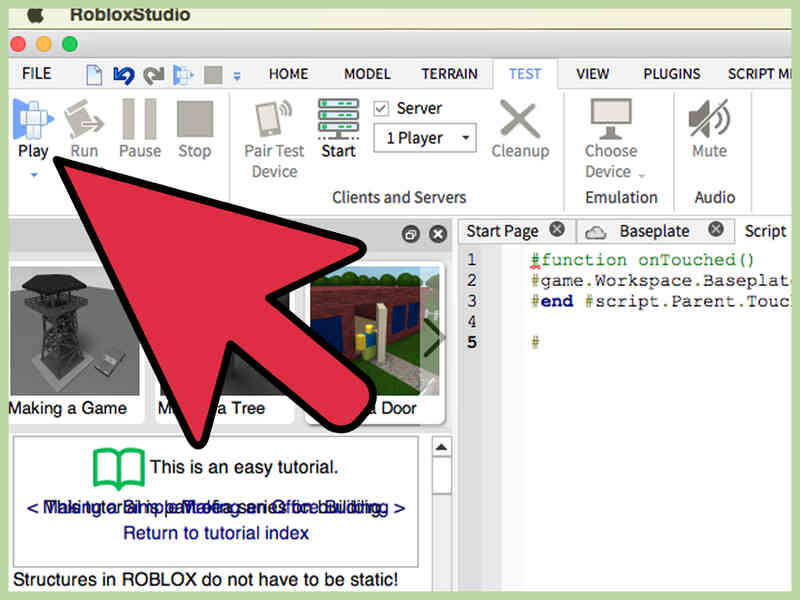Close the Start Page tab
The width and height of the screenshot is (800, 600).
pyautogui.click(x=557, y=229)
